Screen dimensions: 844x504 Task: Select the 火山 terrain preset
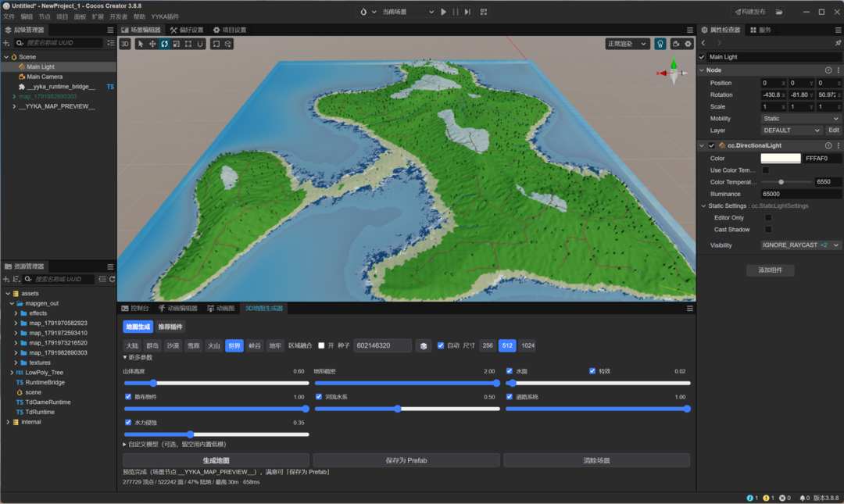coord(213,345)
